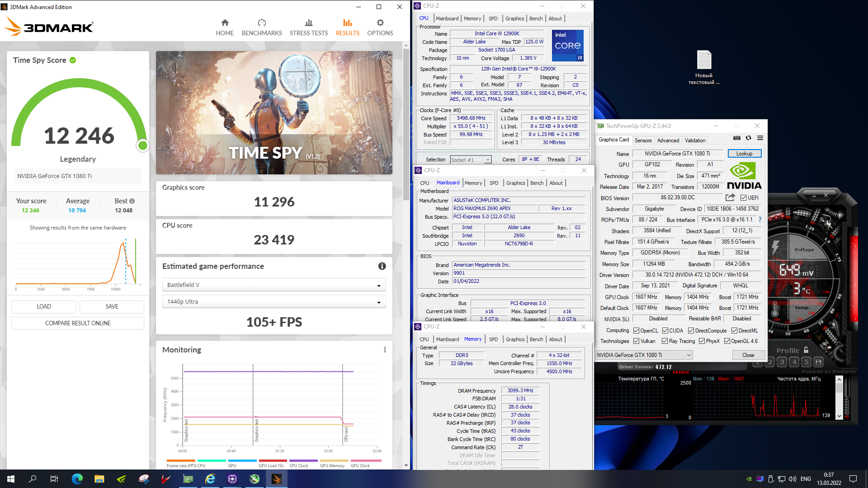Click the LOAD button in 3DMark

coord(44,306)
